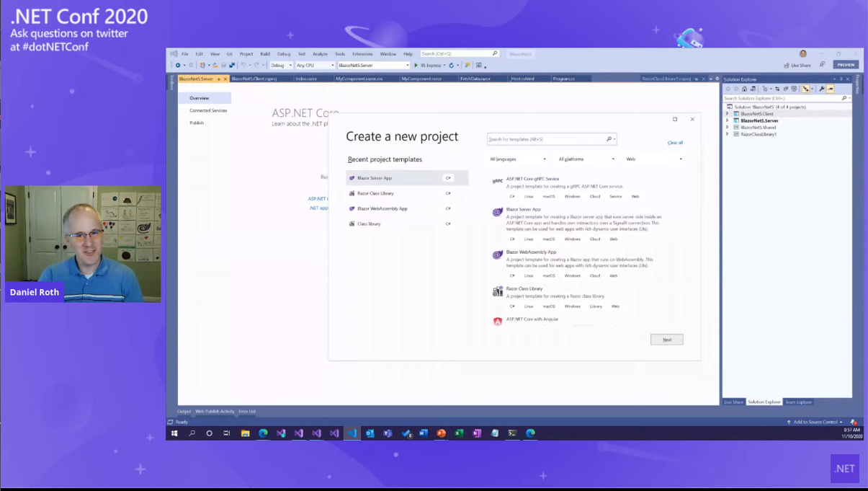Select the ASP.NET Core gRPC Service template title
This screenshot has height=491, width=868.
click(x=532, y=179)
